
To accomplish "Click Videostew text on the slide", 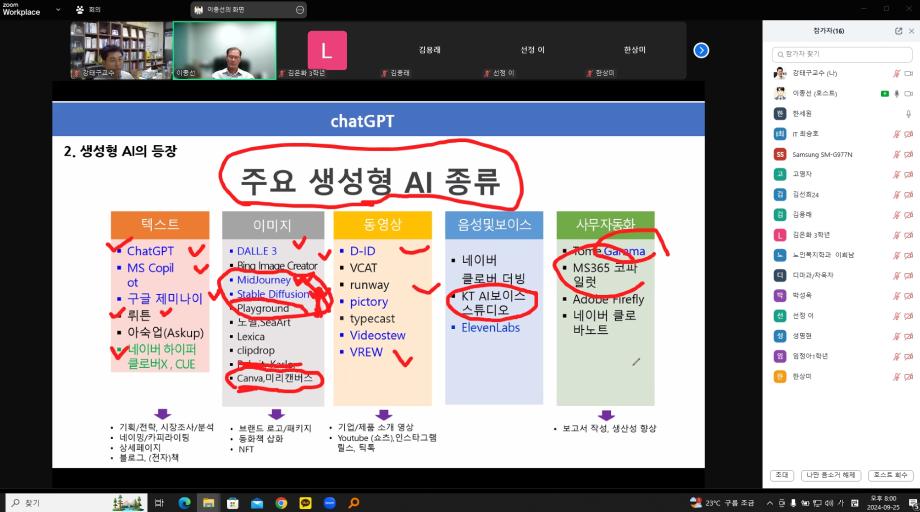I will point(378,335).
